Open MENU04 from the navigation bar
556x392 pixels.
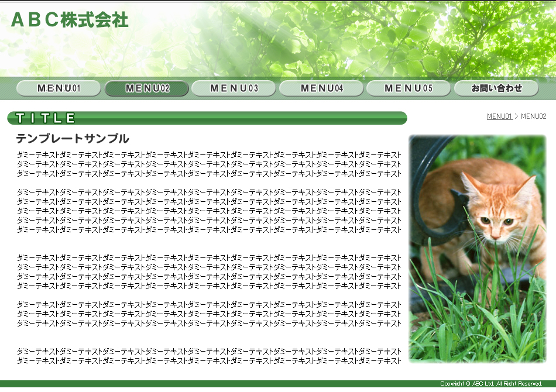(321, 88)
